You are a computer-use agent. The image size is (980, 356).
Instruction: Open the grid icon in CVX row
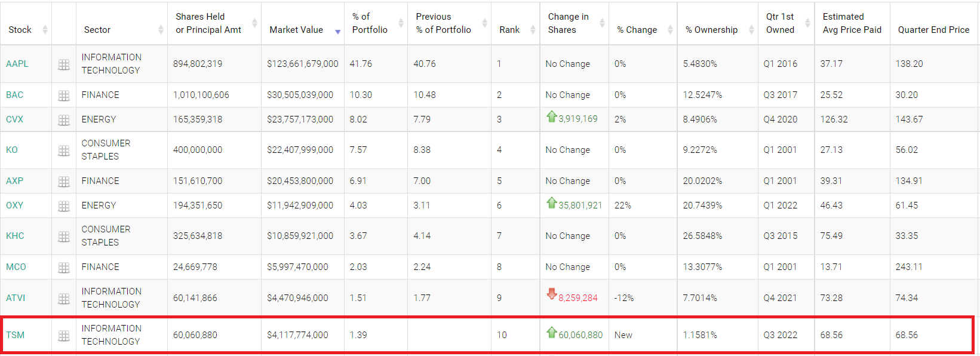[x=64, y=120]
